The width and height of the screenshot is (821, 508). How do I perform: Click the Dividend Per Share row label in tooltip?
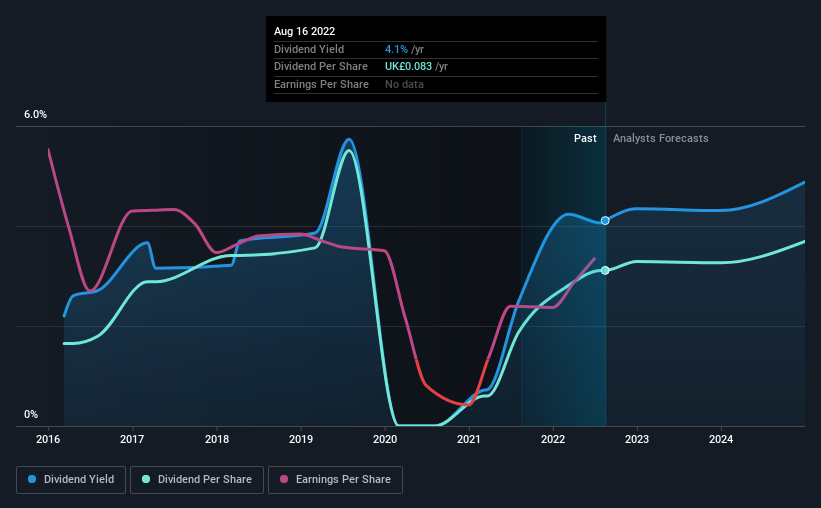pyautogui.click(x=320, y=67)
